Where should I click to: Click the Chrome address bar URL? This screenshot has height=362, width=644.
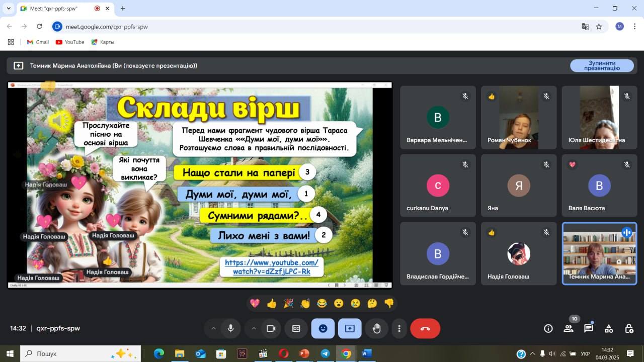107,27
